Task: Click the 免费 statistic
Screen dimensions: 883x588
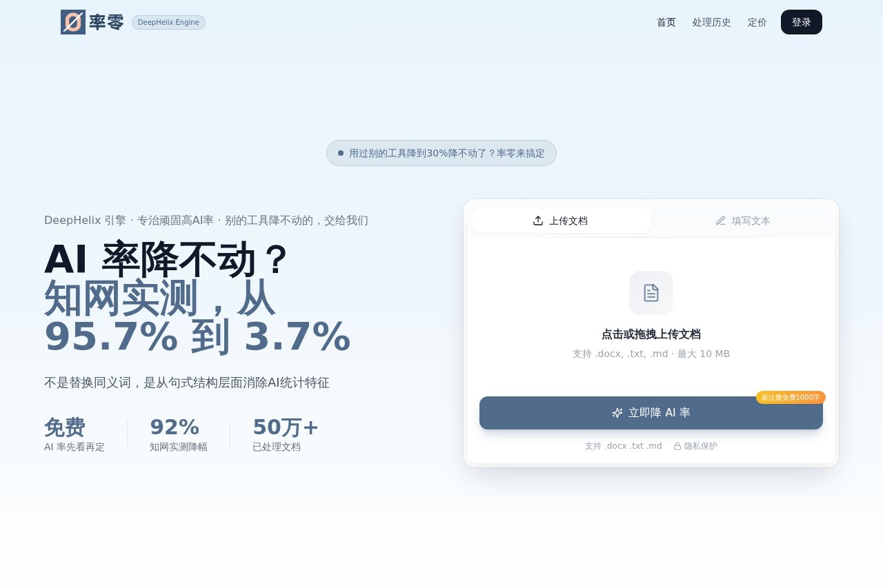Action: click(x=65, y=427)
